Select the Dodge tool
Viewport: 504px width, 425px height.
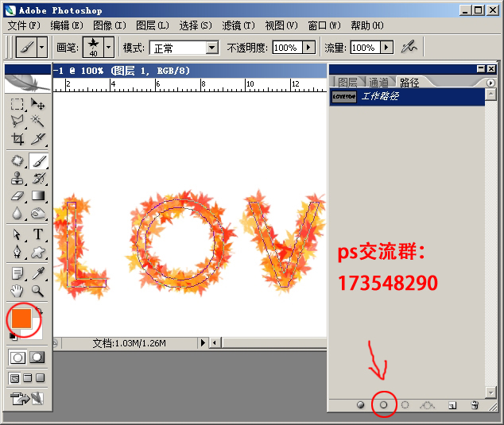coord(38,213)
